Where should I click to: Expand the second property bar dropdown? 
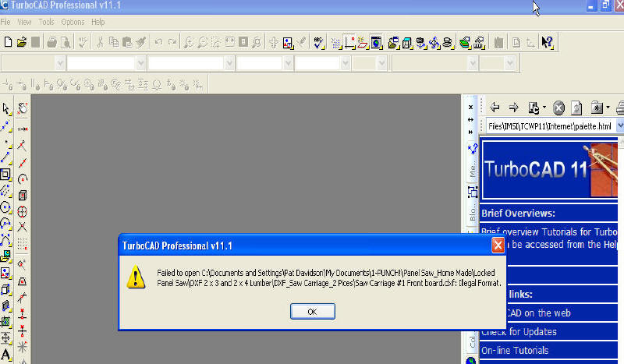point(141,63)
